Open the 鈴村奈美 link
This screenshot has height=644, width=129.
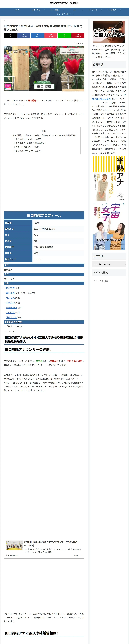pyautogui.click(x=10, y=293)
